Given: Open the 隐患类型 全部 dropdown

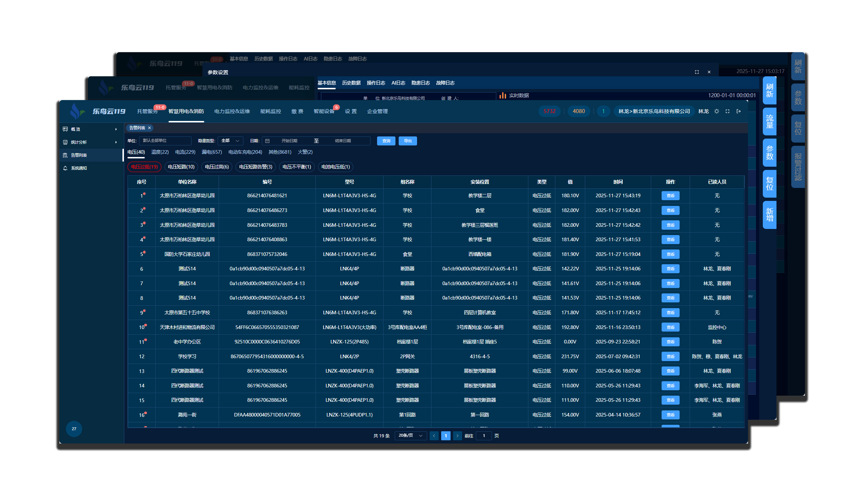Looking at the screenshot, I should click(x=230, y=141).
